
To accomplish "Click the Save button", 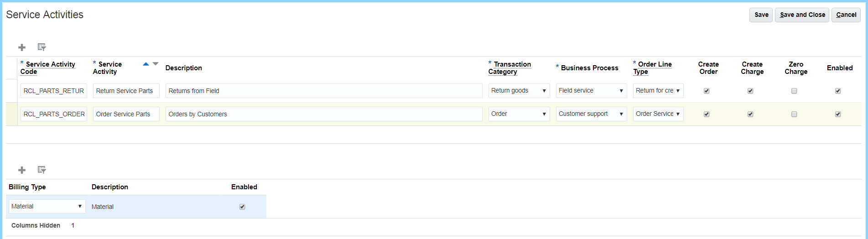I will pyautogui.click(x=761, y=15).
